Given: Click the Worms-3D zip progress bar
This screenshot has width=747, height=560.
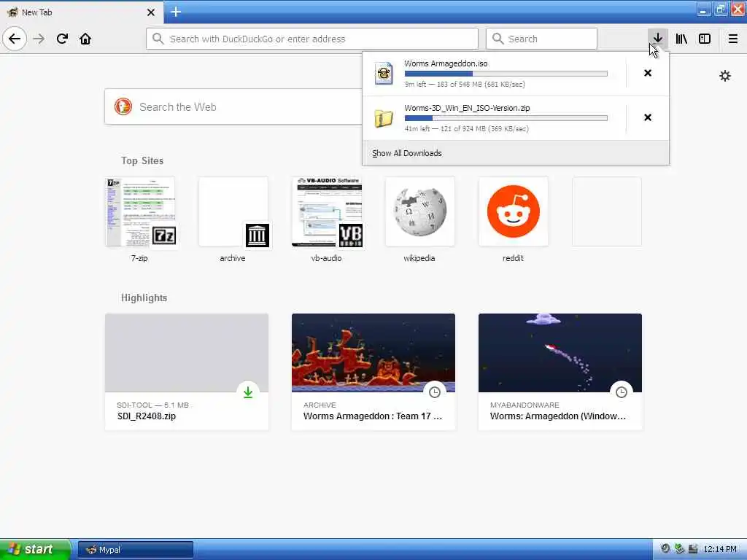Looking at the screenshot, I should coord(506,118).
